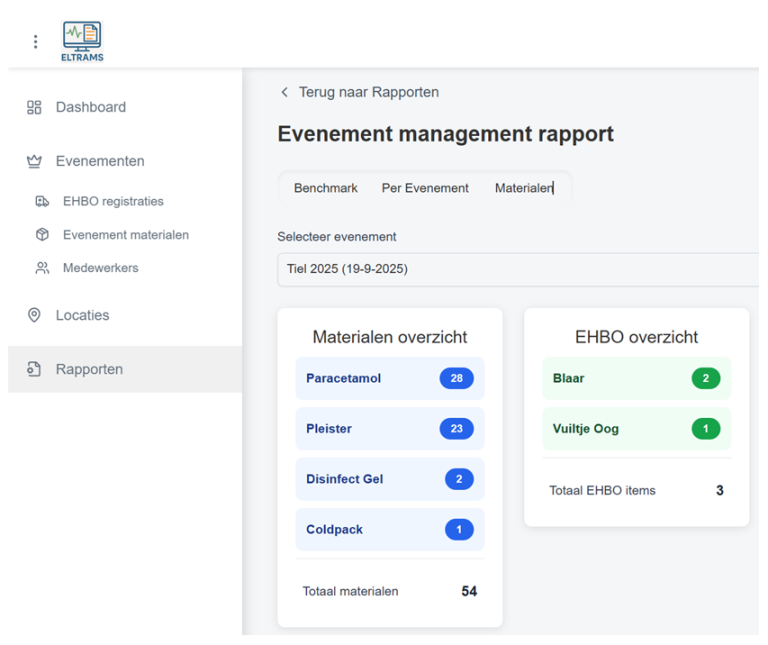Go back via Terug naar Rapporten
768x645 pixels.
point(368,92)
